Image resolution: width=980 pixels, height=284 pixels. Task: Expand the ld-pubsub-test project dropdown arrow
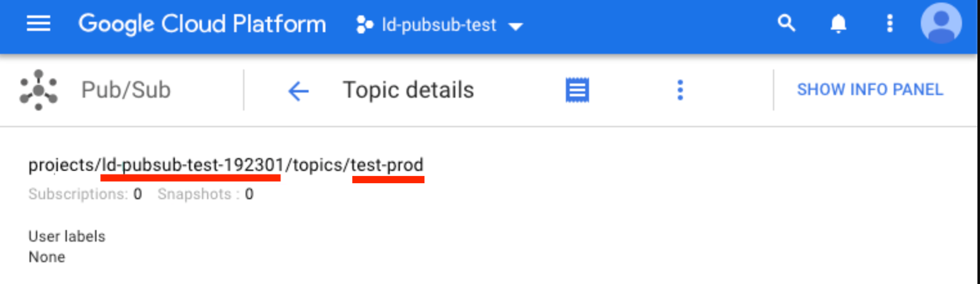(515, 26)
